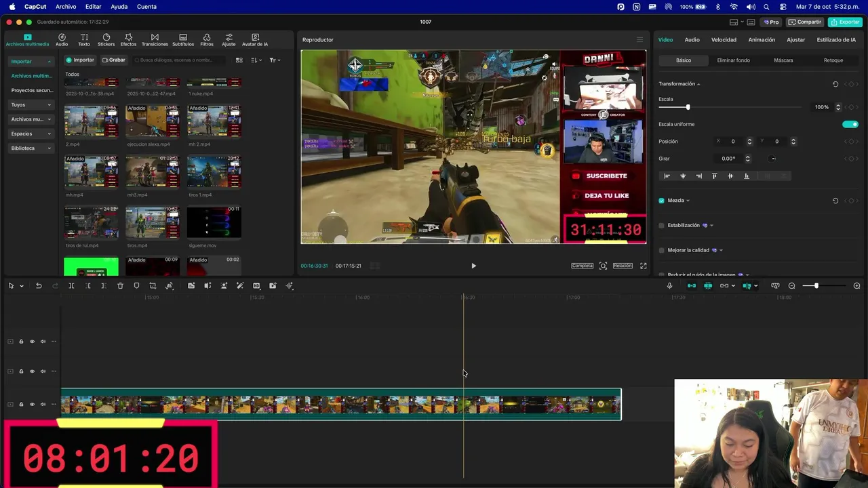The height and width of the screenshot is (488, 868).
Task: Open the Archivo menu
Action: [66, 7]
